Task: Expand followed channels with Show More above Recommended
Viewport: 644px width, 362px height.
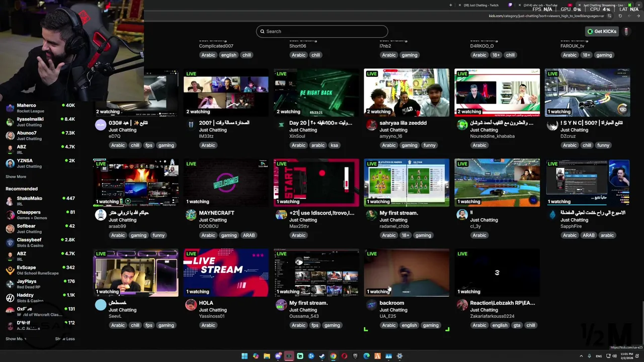Action: 16,176
